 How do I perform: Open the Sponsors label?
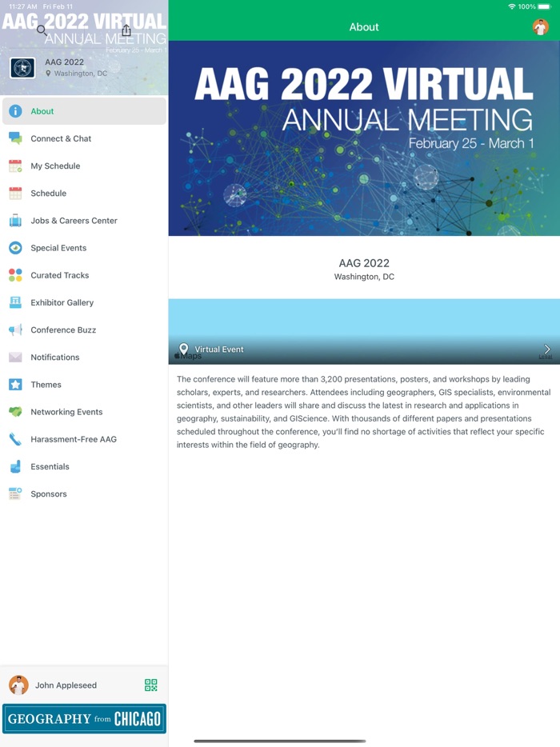click(x=49, y=494)
